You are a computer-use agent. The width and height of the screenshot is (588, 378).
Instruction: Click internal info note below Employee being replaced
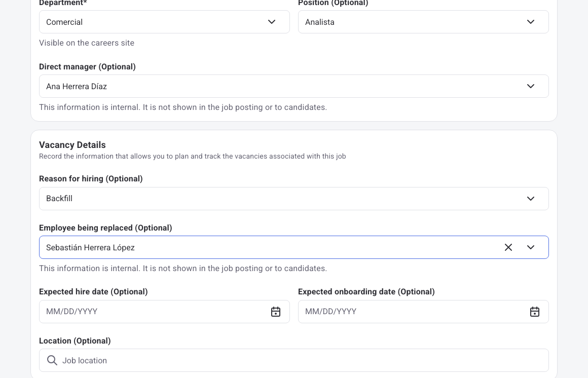[x=183, y=269]
